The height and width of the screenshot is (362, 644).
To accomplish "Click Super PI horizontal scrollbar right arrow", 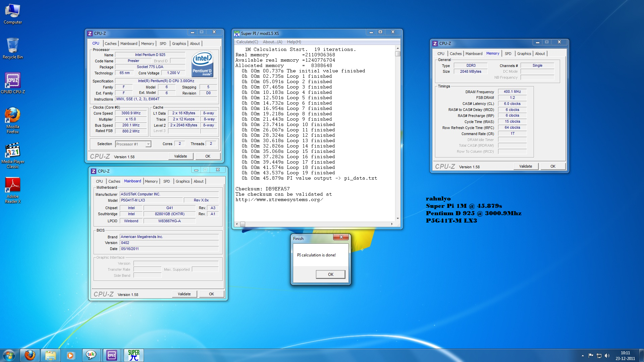I will point(392,224).
